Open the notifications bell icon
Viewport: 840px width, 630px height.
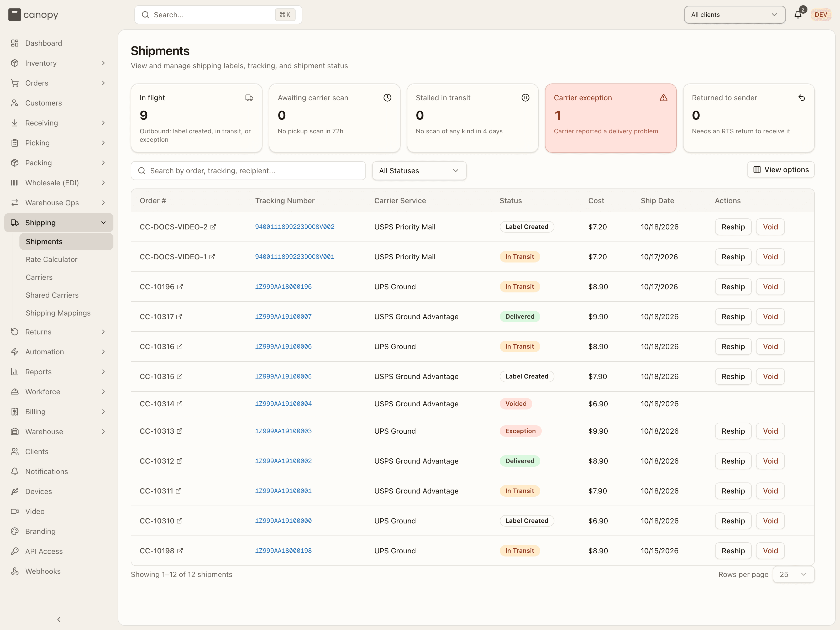point(797,14)
